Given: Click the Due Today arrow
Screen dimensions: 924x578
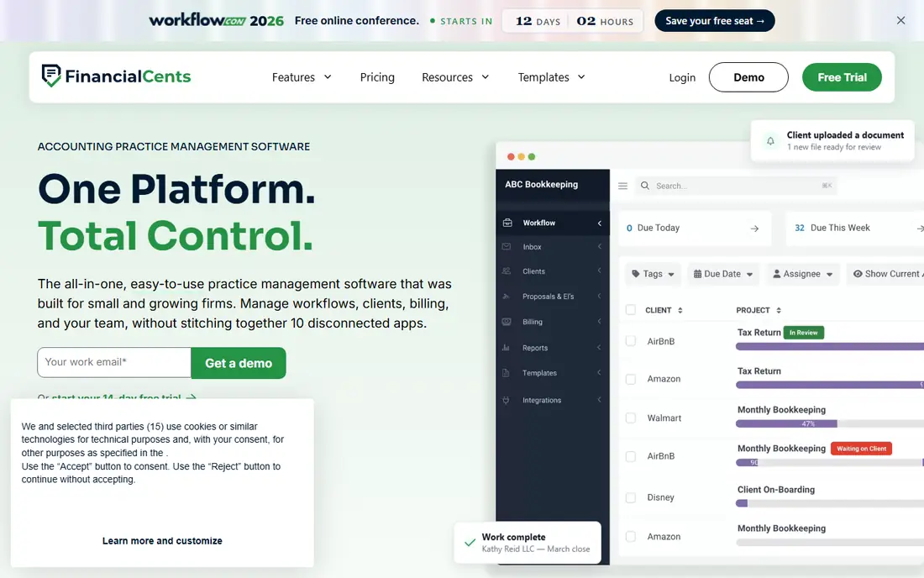Looking at the screenshot, I should pos(754,229).
